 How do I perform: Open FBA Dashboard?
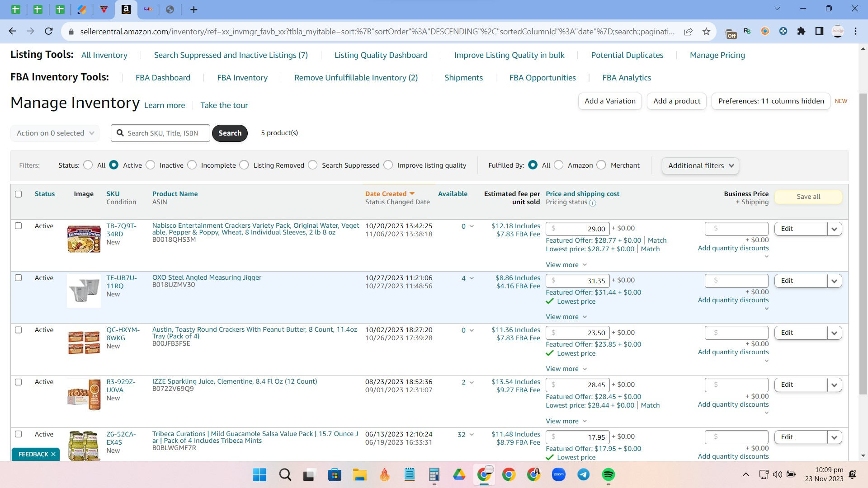tap(163, 78)
